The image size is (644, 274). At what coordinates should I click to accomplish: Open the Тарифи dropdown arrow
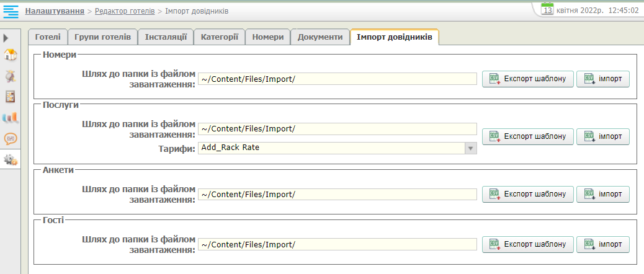(x=471, y=148)
